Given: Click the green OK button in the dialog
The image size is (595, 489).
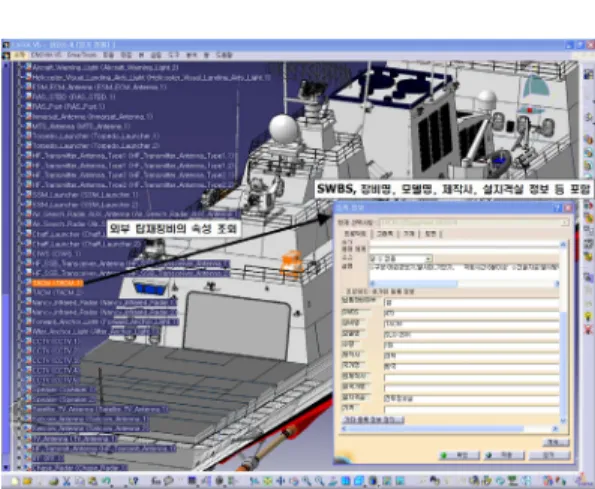Looking at the screenshot, I should click(x=459, y=455).
